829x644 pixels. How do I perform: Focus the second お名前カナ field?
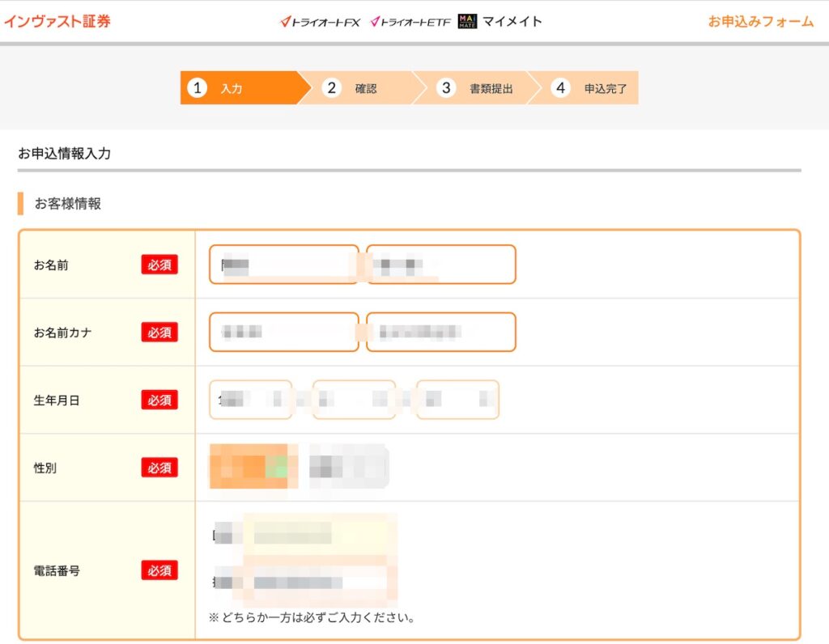440,332
